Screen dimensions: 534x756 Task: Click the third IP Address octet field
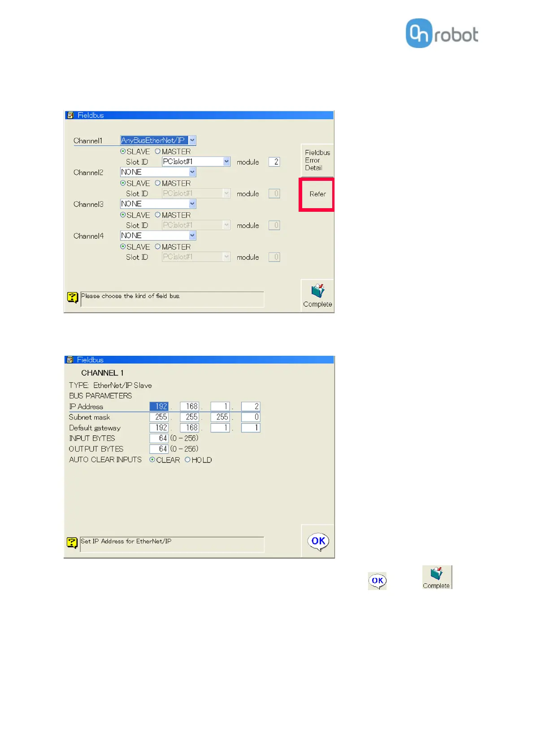point(220,406)
